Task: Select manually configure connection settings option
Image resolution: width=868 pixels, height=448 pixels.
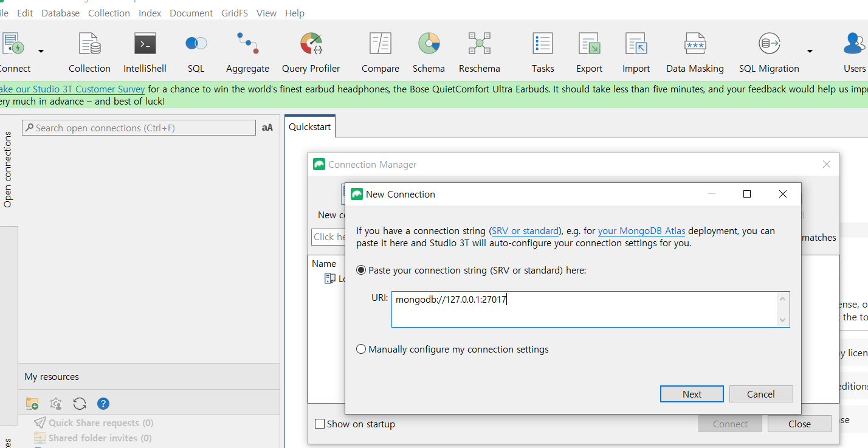Action: [362, 350]
